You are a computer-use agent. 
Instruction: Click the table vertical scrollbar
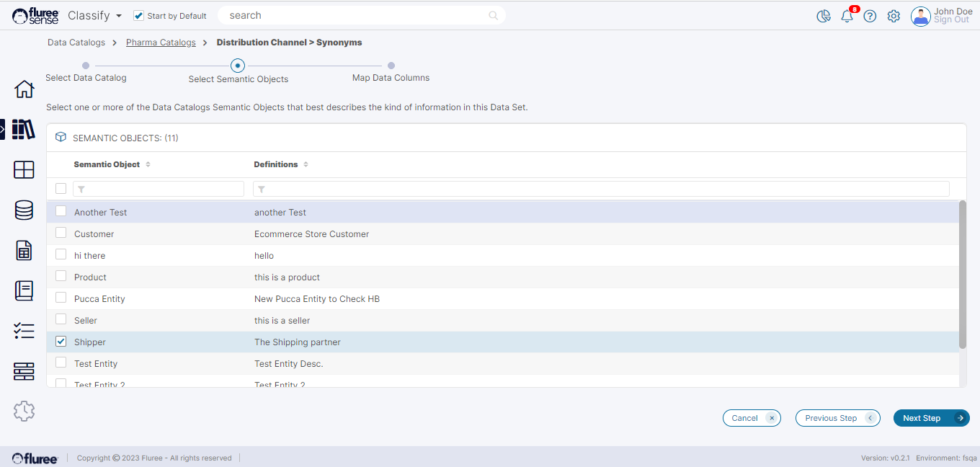(x=963, y=274)
